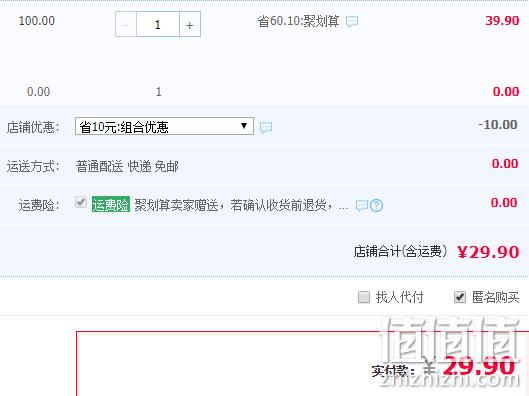Click the 店铺合计 total ¥29.90
Screen dimensions: 529x396
pos(488,252)
